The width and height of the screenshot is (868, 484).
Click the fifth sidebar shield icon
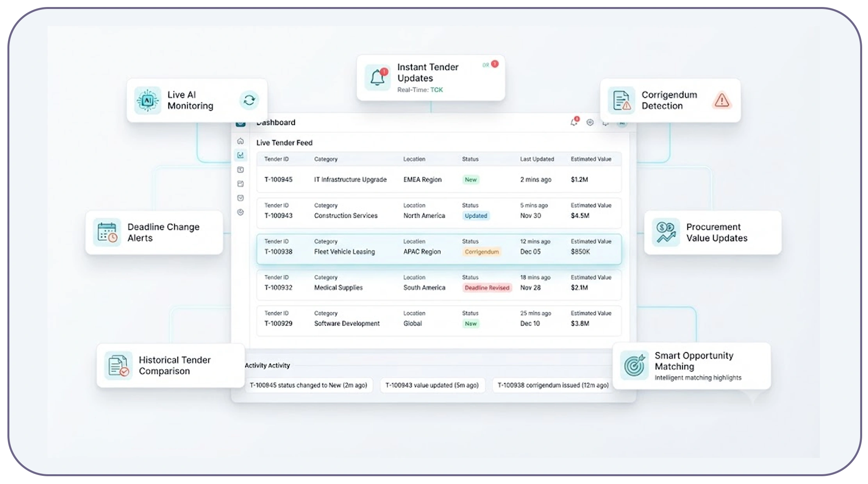(x=241, y=198)
